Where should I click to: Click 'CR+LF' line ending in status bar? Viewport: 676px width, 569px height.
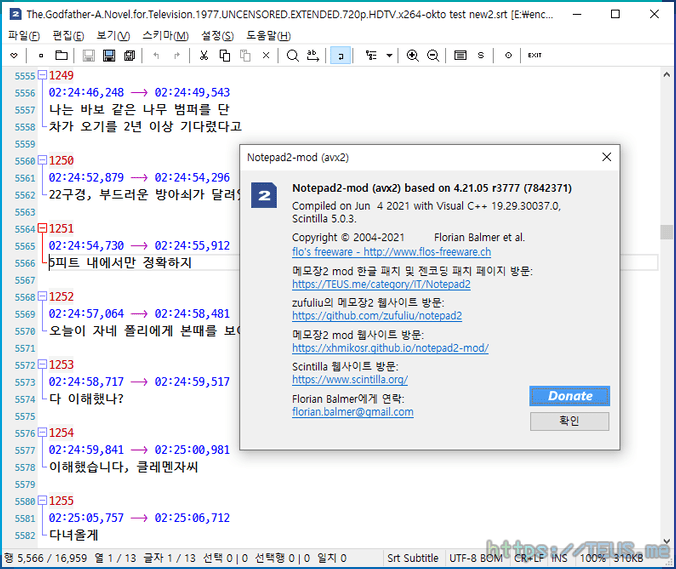point(529,558)
